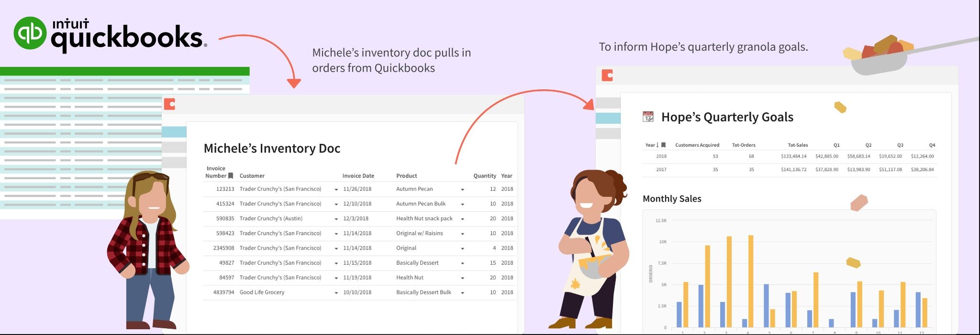Click the Monthly Sales heading
This screenshot has width=980, height=335.
click(672, 199)
